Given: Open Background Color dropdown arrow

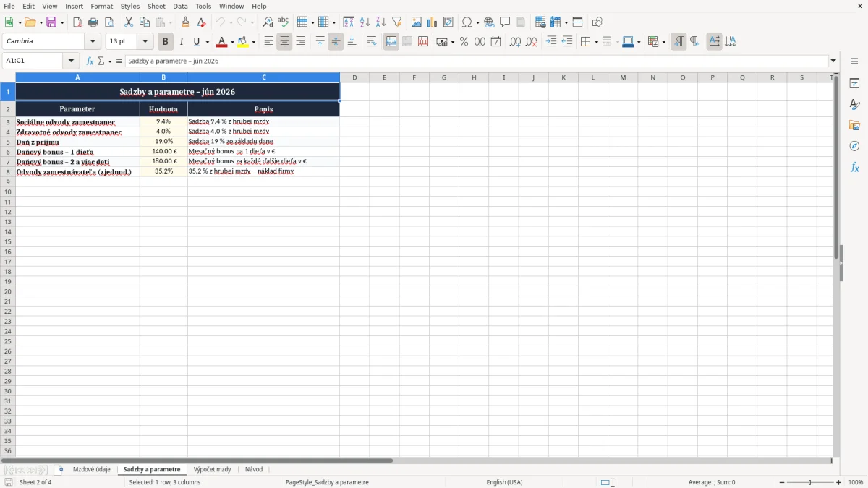Looking at the screenshot, I should [x=253, y=42].
